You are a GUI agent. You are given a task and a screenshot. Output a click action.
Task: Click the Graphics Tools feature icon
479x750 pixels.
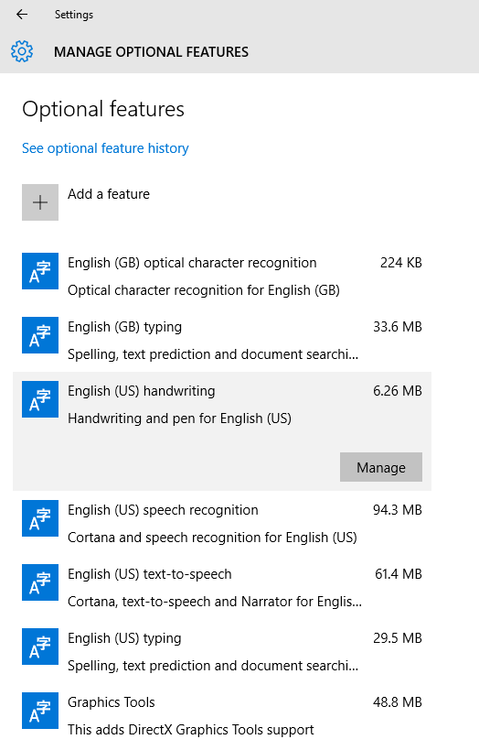click(x=40, y=711)
